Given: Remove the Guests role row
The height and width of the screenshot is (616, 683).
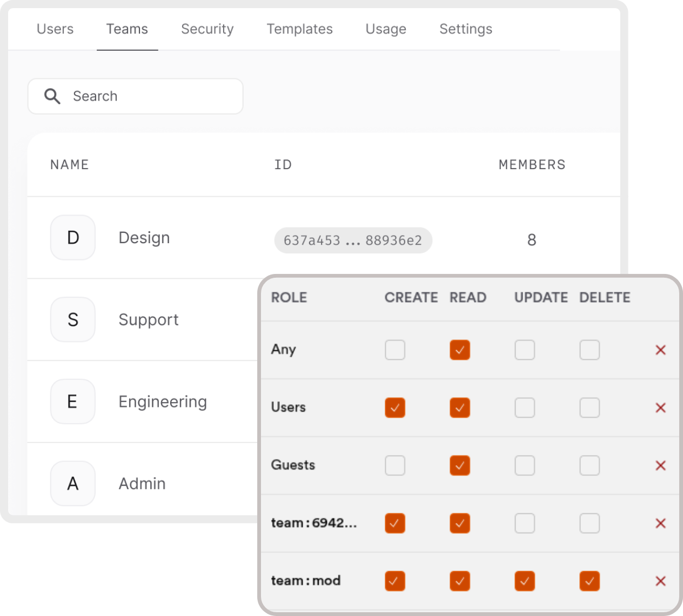Looking at the screenshot, I should click(660, 466).
